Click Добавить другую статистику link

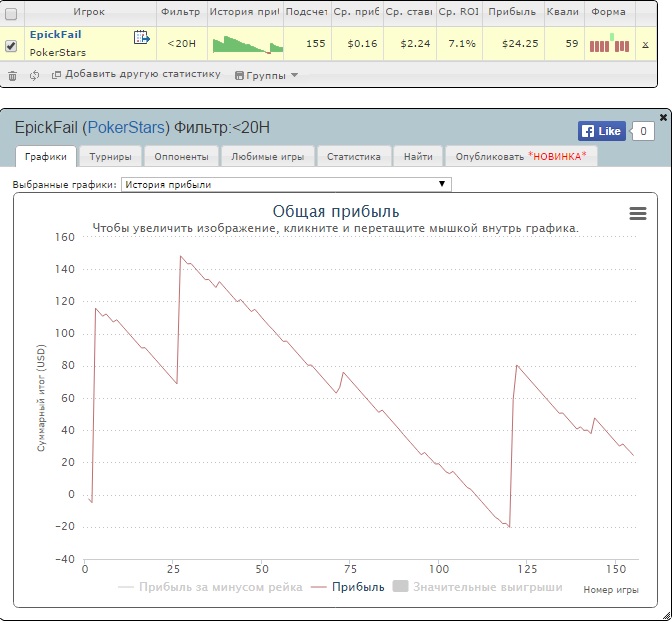point(143,74)
